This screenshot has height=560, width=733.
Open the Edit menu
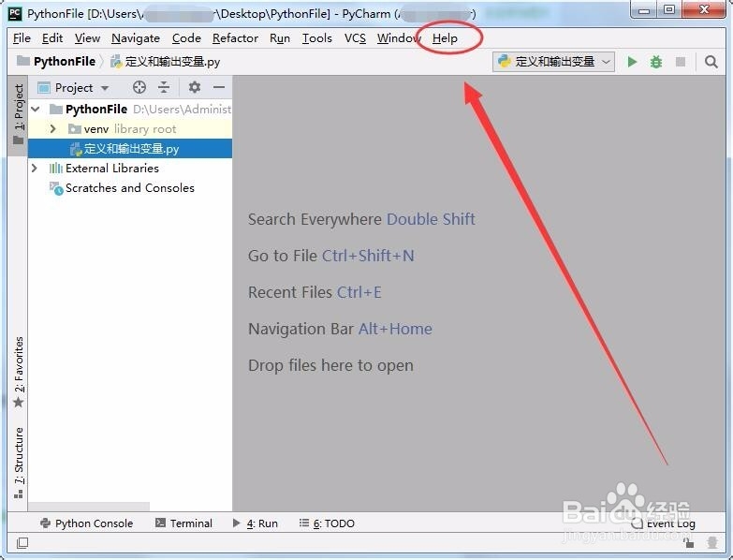(x=52, y=38)
